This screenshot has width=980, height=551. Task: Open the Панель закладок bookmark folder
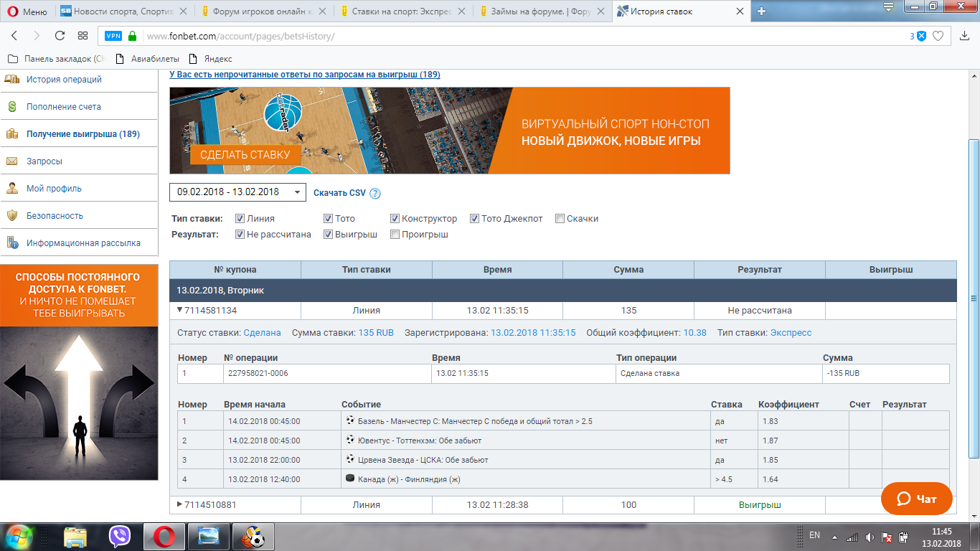(56, 59)
